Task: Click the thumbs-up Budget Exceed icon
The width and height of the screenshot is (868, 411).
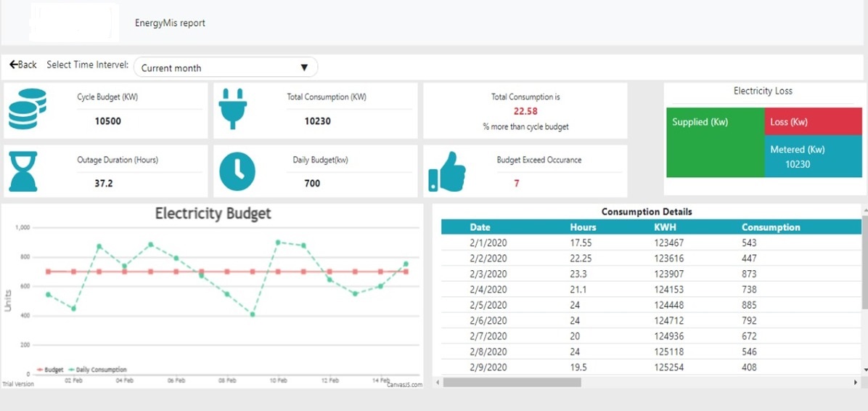Action: click(447, 171)
